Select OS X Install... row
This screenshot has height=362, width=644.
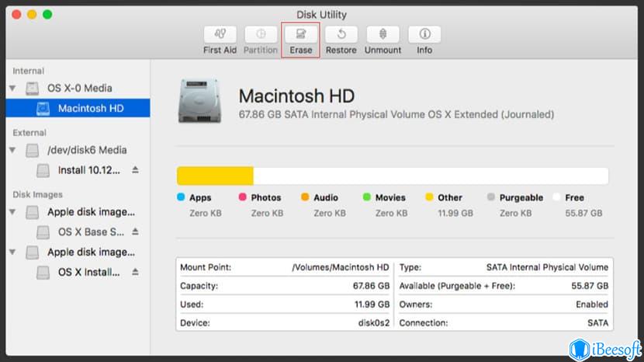(x=78, y=272)
